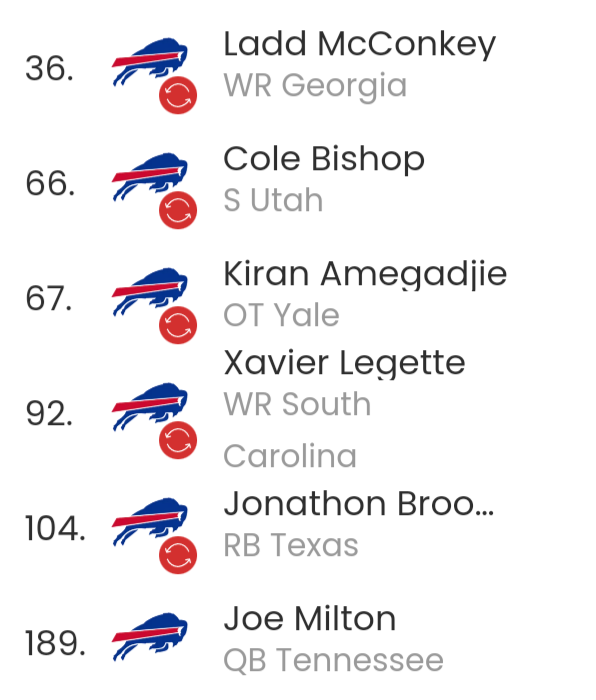The height and width of the screenshot is (700, 596).
Task: Open Ladd McConkey player name
Action: point(359,44)
